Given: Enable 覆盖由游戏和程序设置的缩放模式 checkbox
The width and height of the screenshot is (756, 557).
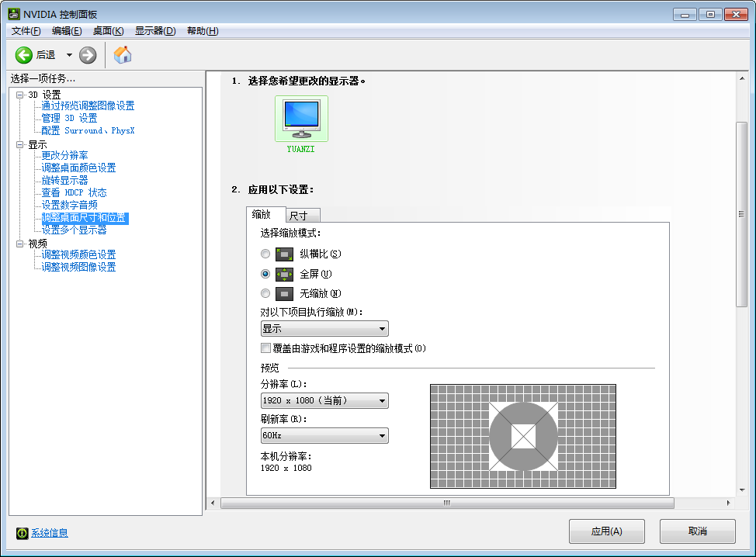Looking at the screenshot, I should (265, 348).
